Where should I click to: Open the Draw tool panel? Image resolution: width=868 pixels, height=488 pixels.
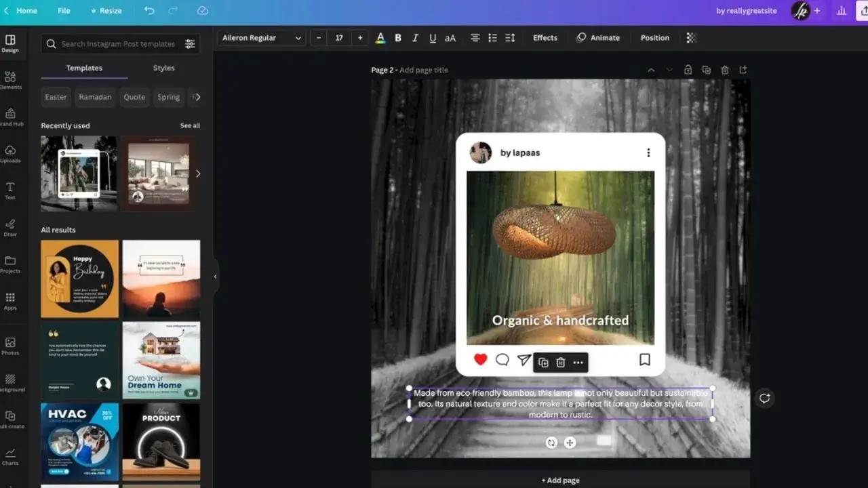[x=10, y=227]
